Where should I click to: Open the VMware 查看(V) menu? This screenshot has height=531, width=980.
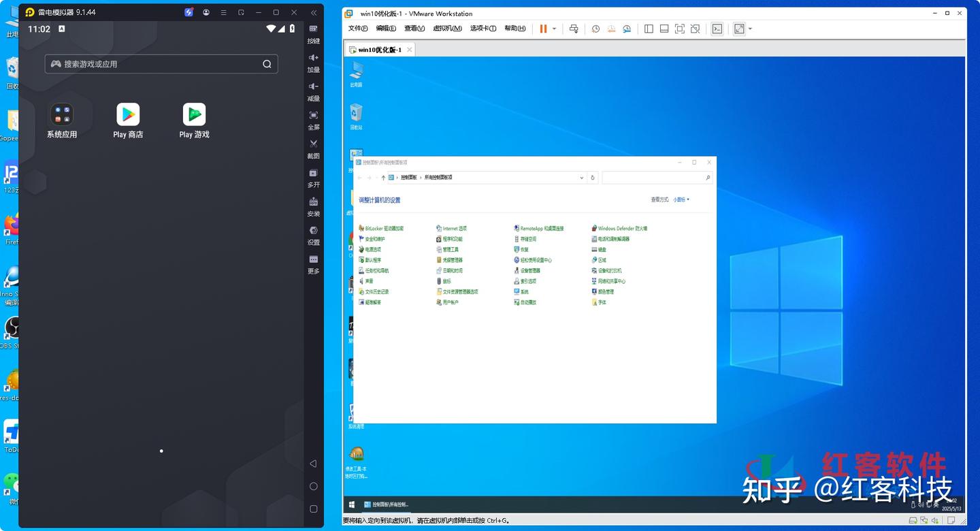point(414,29)
